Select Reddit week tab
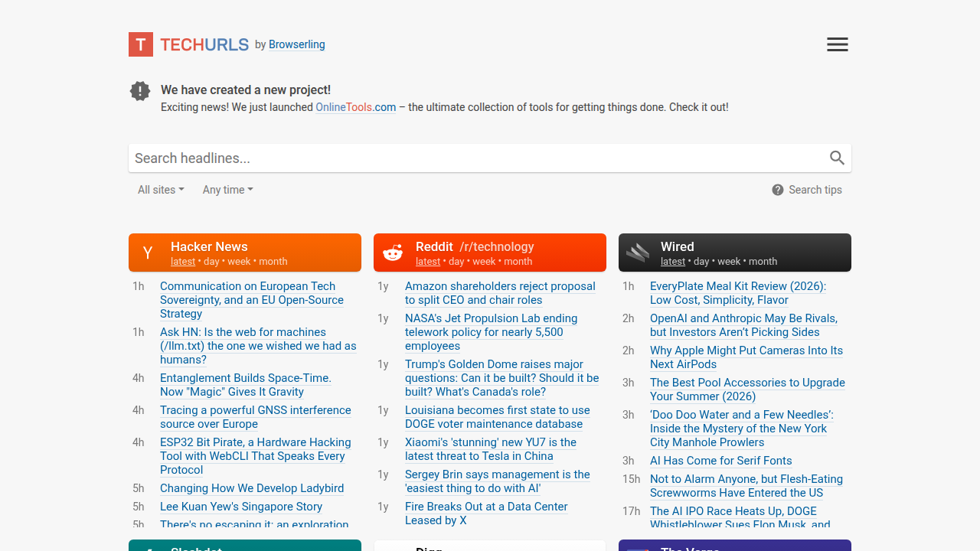 [484, 261]
